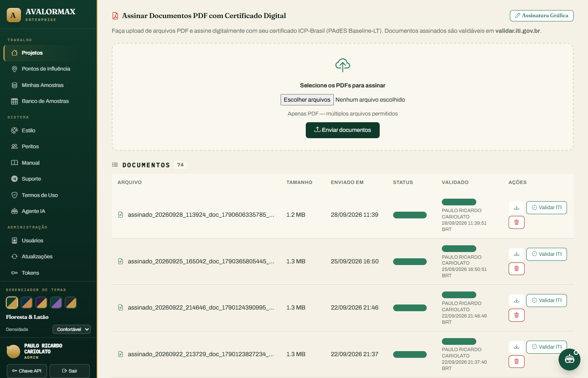Choose the fifth theme swatch, black and brass
Viewport: 588px width, 378px height.
coord(71,302)
